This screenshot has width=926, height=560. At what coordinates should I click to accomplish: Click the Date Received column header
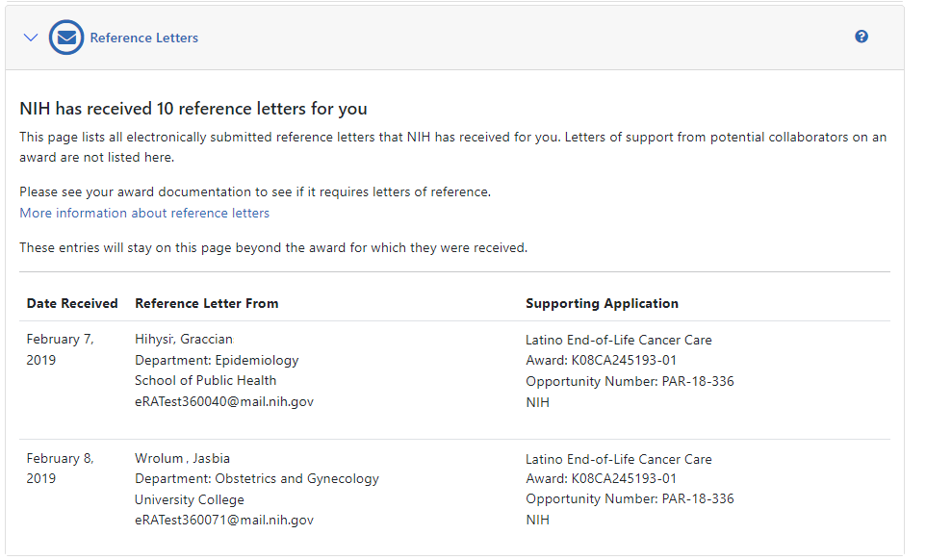point(72,303)
